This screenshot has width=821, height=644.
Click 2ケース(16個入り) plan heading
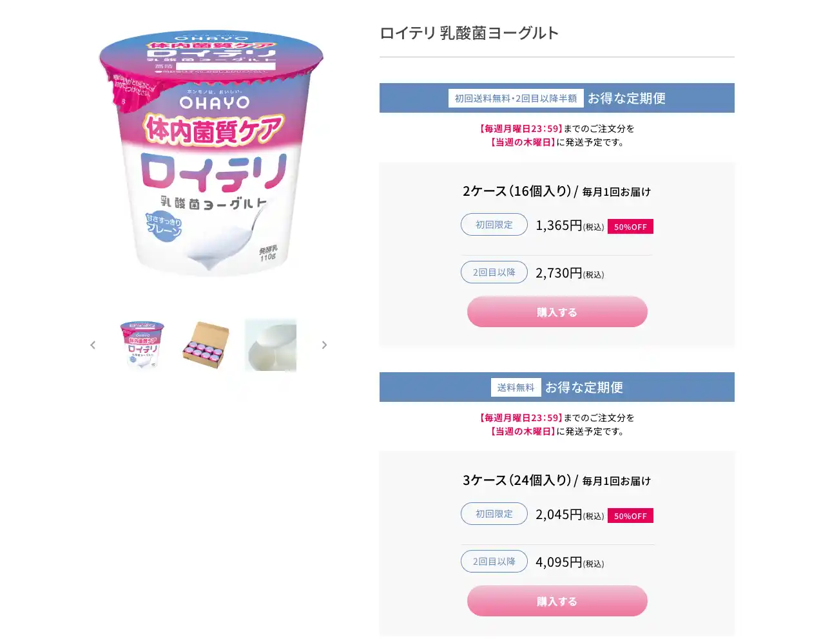(x=517, y=191)
